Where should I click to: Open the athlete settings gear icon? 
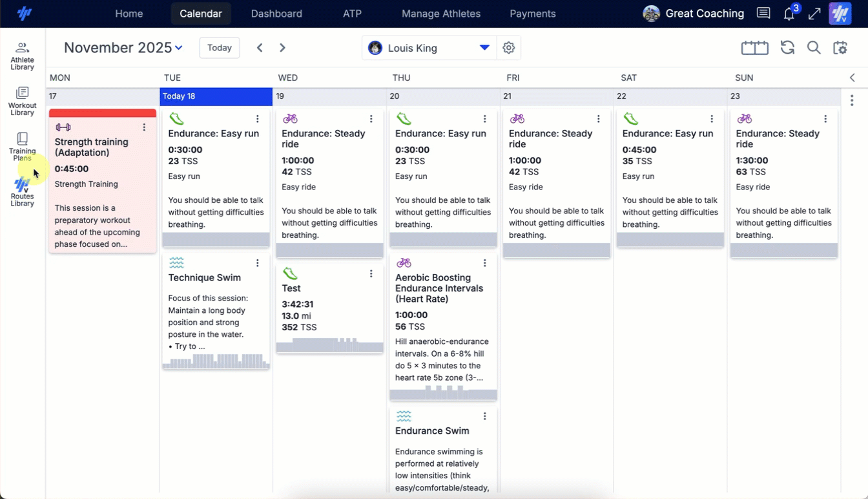(509, 48)
